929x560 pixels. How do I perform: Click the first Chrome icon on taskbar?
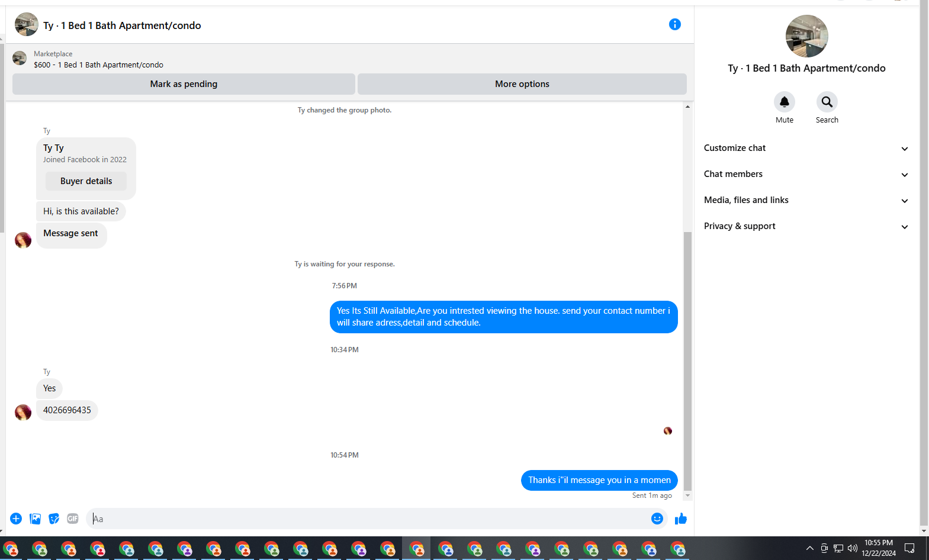click(x=11, y=549)
